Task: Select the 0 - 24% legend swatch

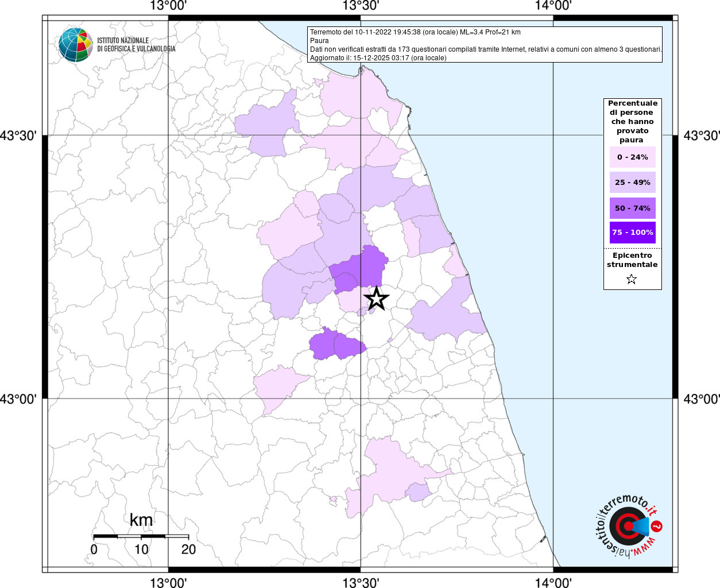Action: click(632, 157)
